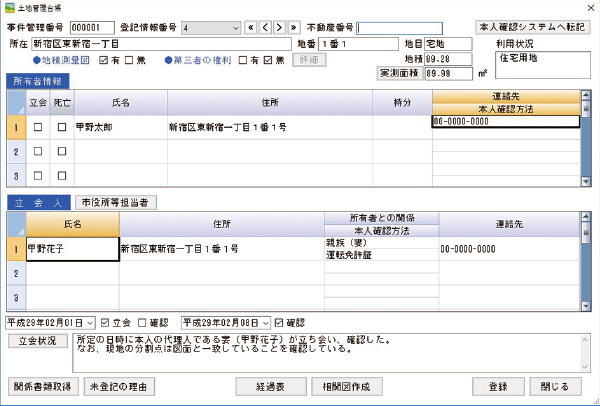Open the 平成29年02月06日 date picker
600x406 pixels.
tap(266, 322)
